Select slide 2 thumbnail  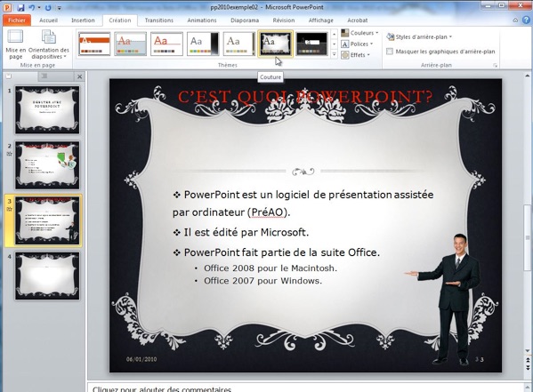click(47, 165)
